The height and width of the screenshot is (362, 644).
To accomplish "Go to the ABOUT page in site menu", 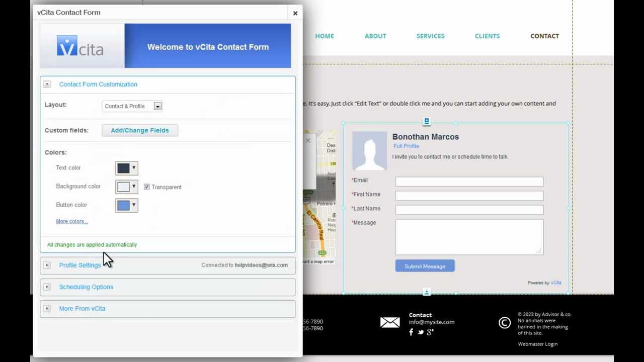I will [375, 36].
